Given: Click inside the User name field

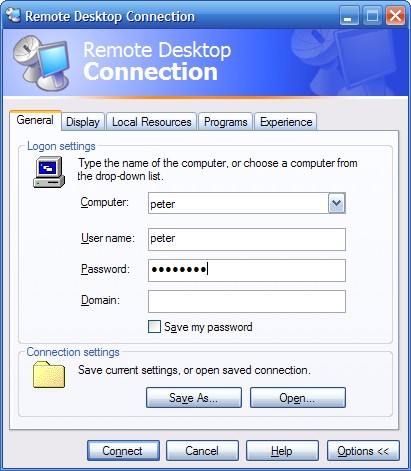Looking at the screenshot, I should click(247, 239).
